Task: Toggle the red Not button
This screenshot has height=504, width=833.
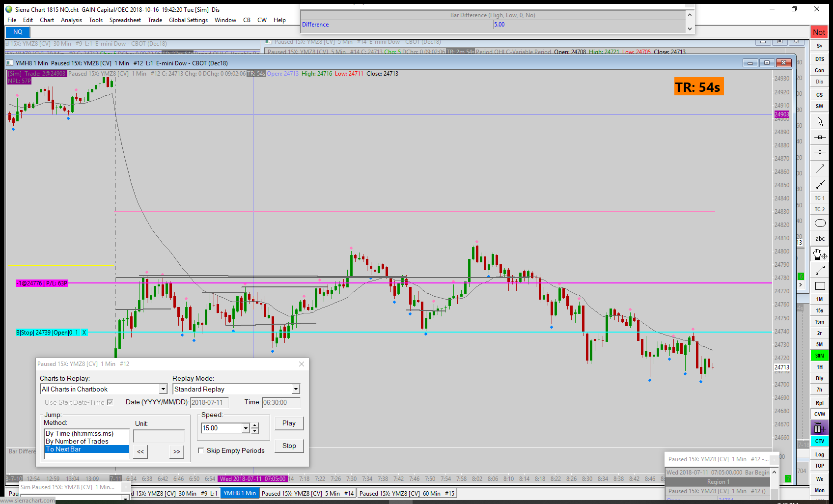Action: point(819,32)
